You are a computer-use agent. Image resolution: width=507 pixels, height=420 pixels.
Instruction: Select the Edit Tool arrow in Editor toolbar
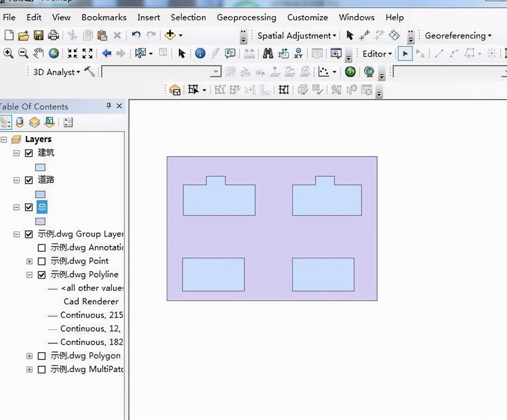[405, 54]
